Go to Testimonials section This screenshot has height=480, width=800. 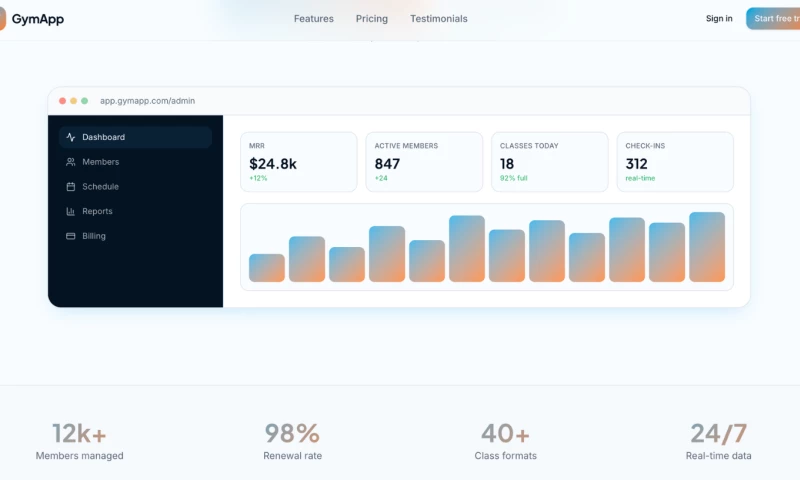click(x=438, y=19)
